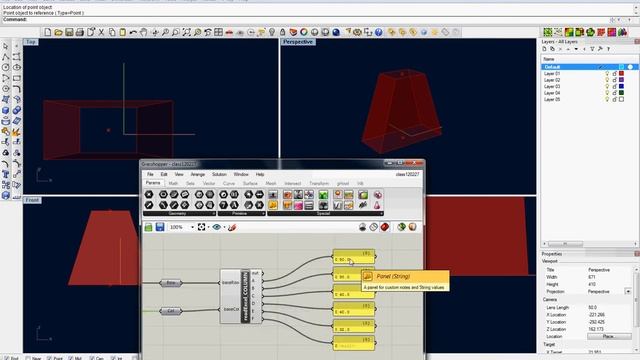The height and width of the screenshot is (360, 640).
Task: Toggle the Near osnap checkbox
Action: coord(28,358)
